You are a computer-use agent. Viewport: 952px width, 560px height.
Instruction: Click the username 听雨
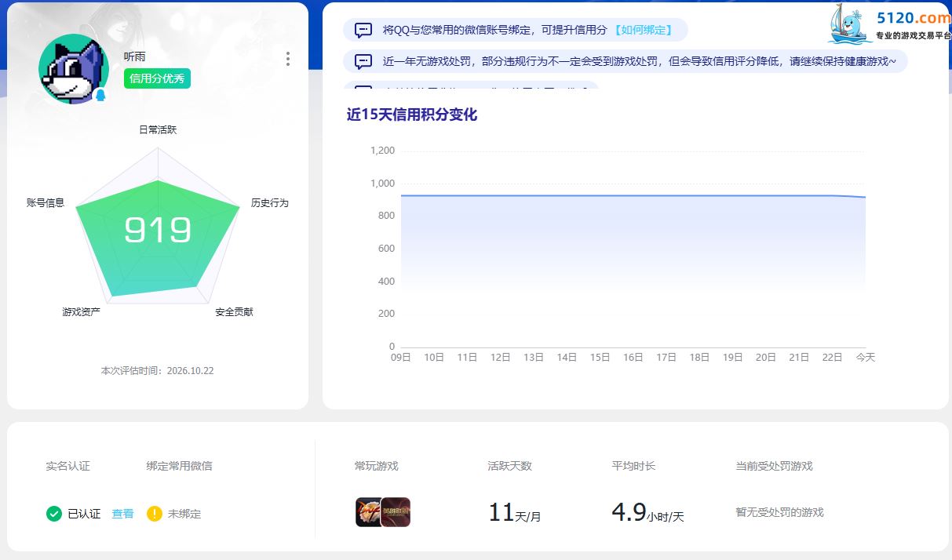(x=135, y=56)
